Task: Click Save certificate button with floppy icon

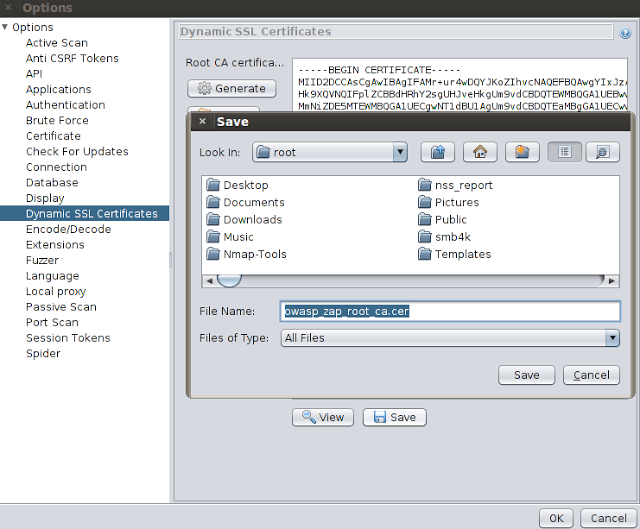Action: tap(395, 417)
